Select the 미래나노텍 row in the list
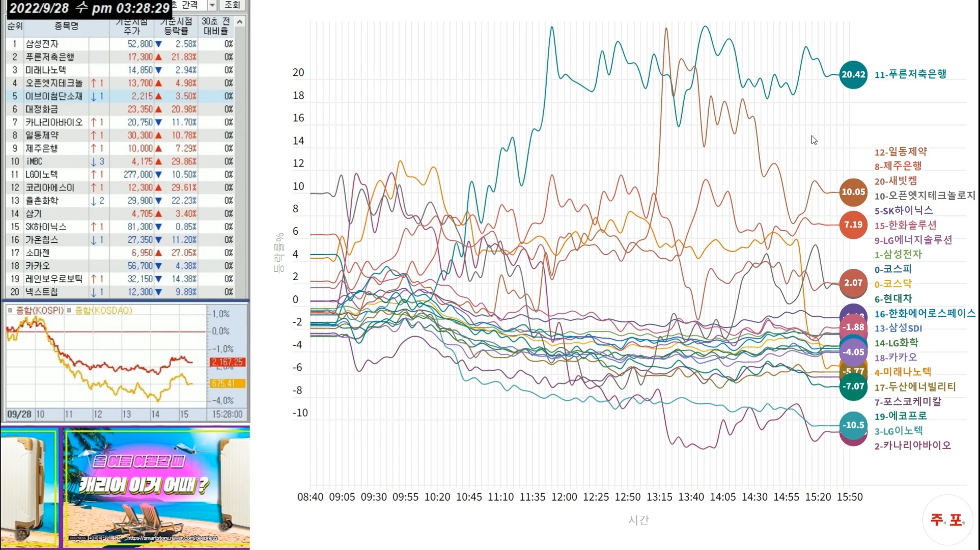The width and height of the screenshot is (980, 550). point(120,70)
